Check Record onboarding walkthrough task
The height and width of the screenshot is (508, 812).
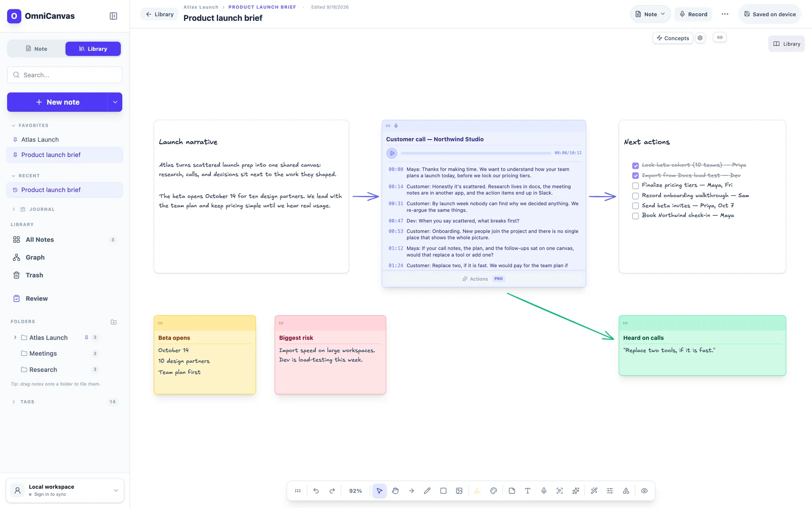click(x=635, y=196)
